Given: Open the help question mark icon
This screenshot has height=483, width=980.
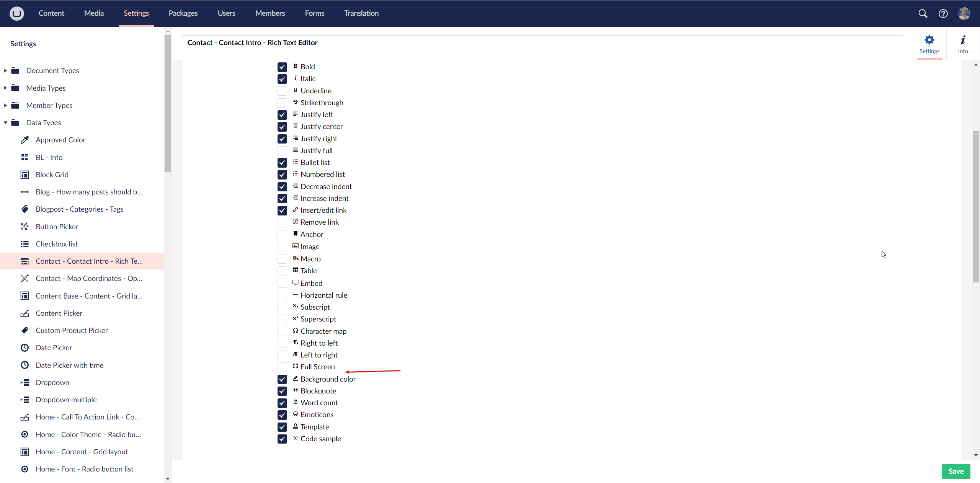Looking at the screenshot, I should (943, 13).
